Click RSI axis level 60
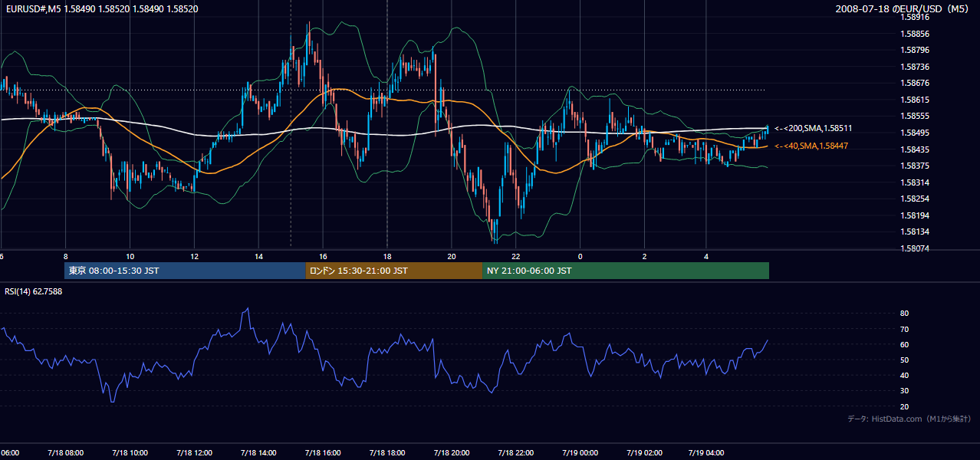980x460 pixels. click(904, 344)
